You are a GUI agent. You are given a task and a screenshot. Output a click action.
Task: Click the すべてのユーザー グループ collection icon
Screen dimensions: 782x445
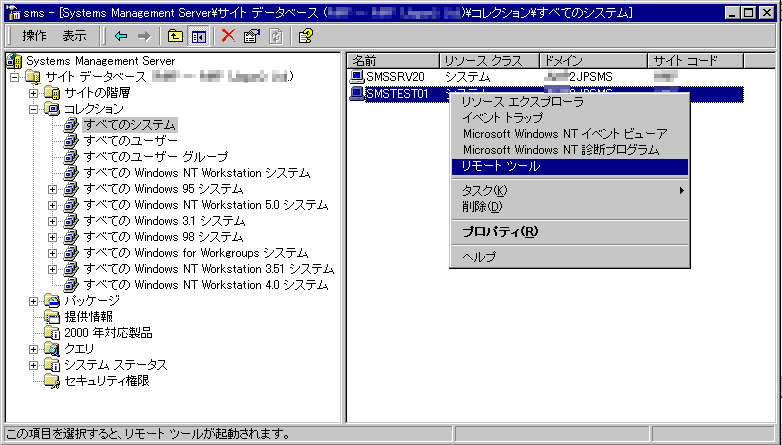click(71, 157)
